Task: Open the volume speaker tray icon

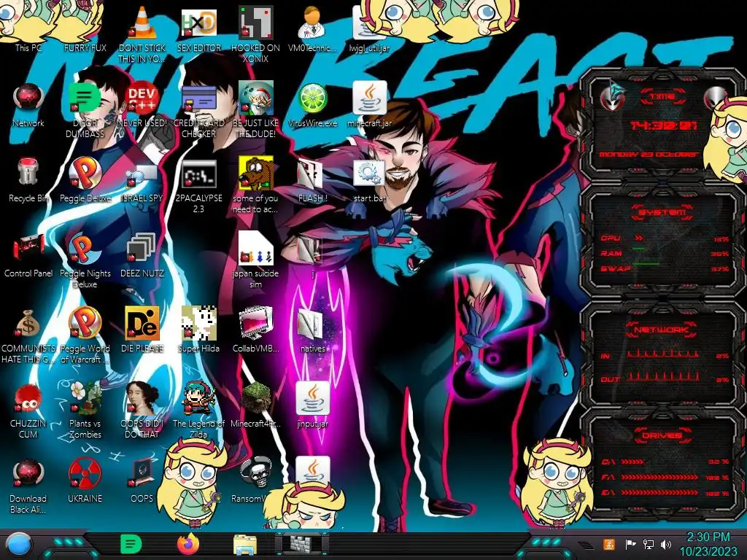Action: pyautogui.click(x=666, y=544)
